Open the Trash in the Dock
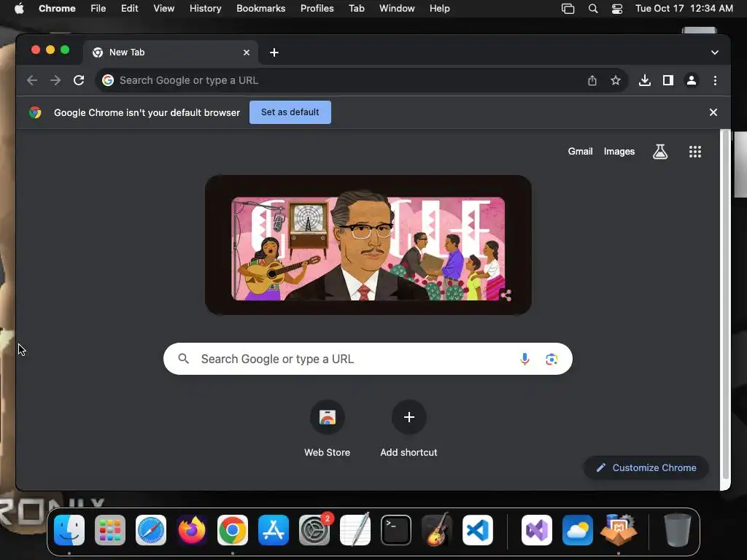The height and width of the screenshot is (560, 747). click(677, 530)
